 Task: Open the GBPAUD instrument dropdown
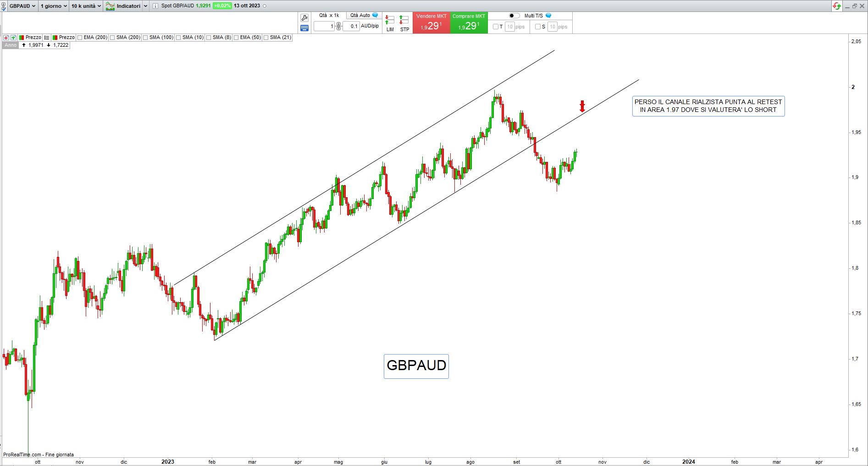pyautogui.click(x=22, y=6)
